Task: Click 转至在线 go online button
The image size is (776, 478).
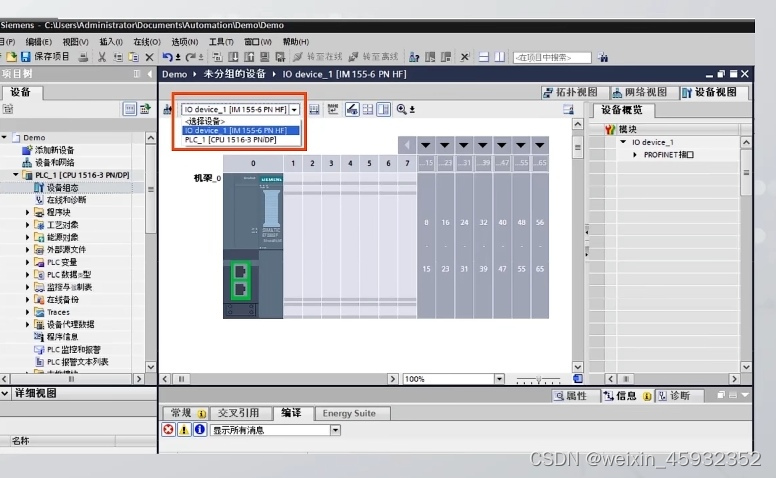Action: (x=318, y=57)
